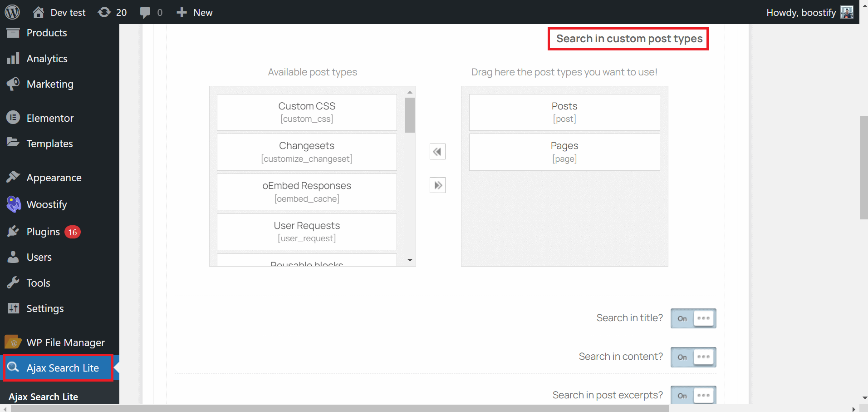This screenshot has width=868, height=412.
Task: Open the Tools menu label
Action: click(x=38, y=283)
